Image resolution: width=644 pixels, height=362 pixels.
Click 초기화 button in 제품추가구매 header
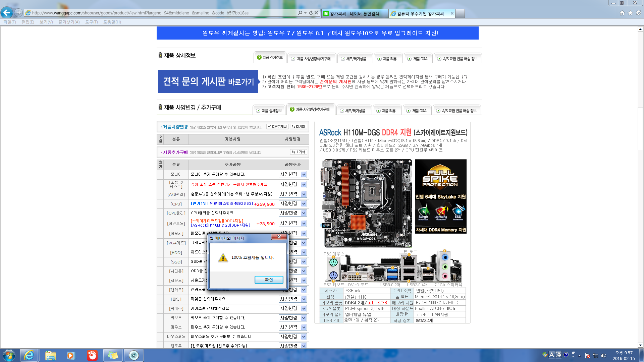point(299,152)
